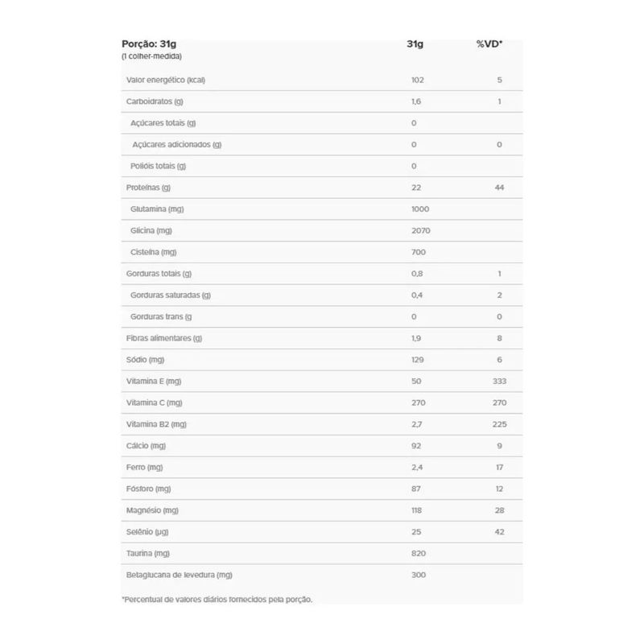Click the Valor energético (kcal) row label

[166, 80]
